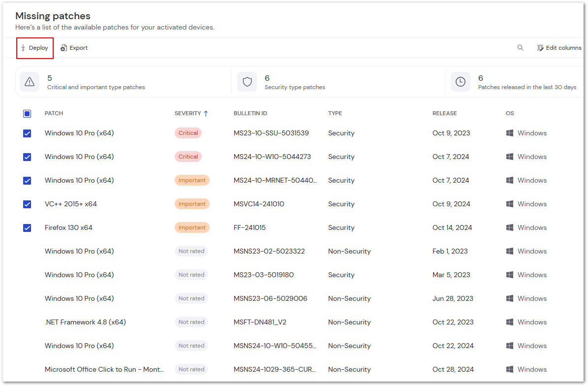The width and height of the screenshot is (588, 386).
Task: Open the search function
Action: (520, 48)
